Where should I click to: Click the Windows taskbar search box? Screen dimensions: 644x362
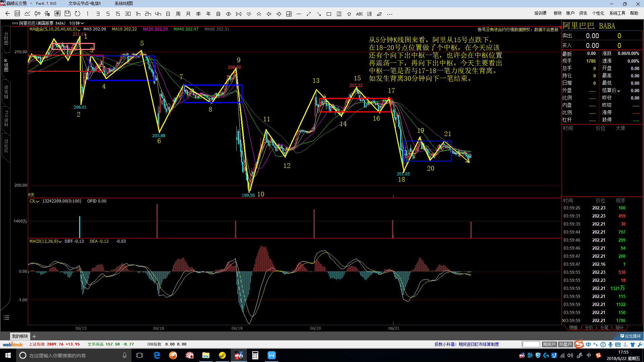point(73,355)
